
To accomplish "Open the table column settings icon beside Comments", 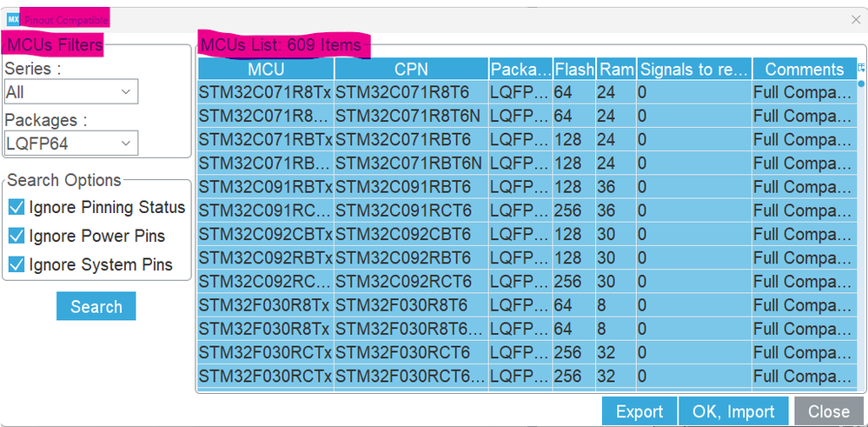I will pyautogui.click(x=861, y=68).
